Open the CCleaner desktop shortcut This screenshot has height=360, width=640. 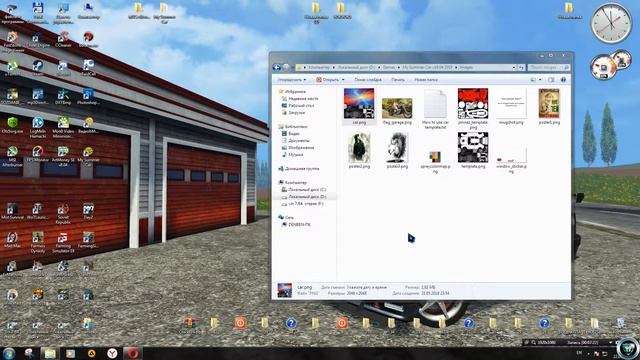click(x=63, y=40)
